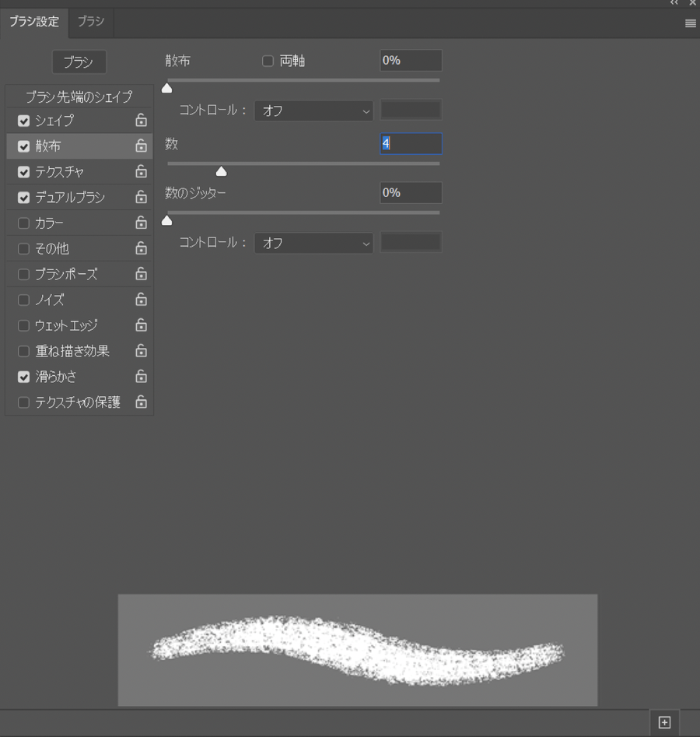This screenshot has height=737, width=700.
Task: Toggle lock icon for その他 row
Action: 141,248
